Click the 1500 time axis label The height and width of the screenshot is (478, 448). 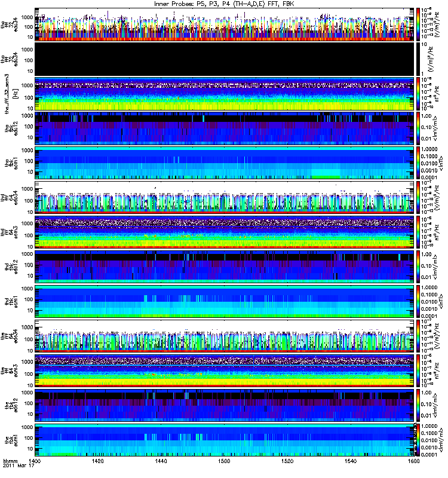[224, 461]
